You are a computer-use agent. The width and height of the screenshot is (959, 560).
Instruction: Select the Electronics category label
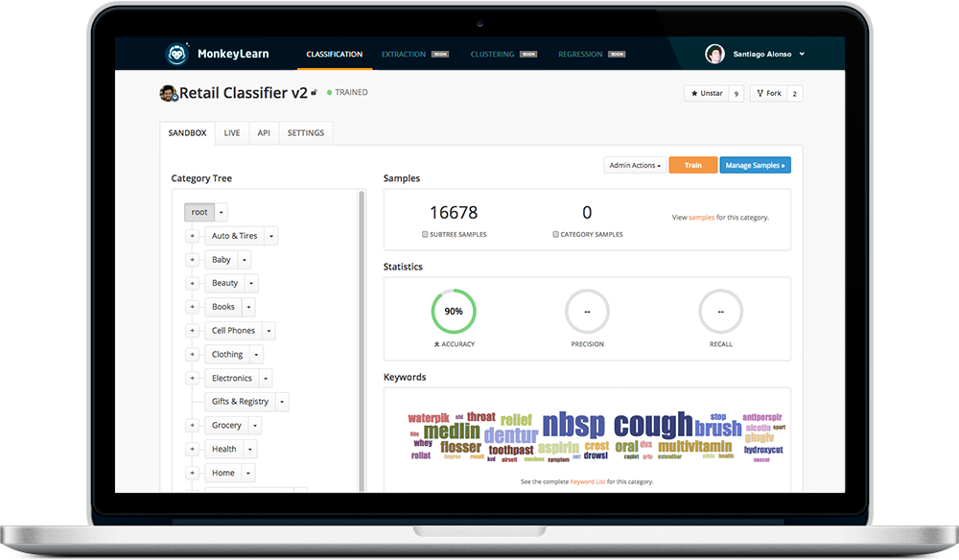click(x=232, y=379)
